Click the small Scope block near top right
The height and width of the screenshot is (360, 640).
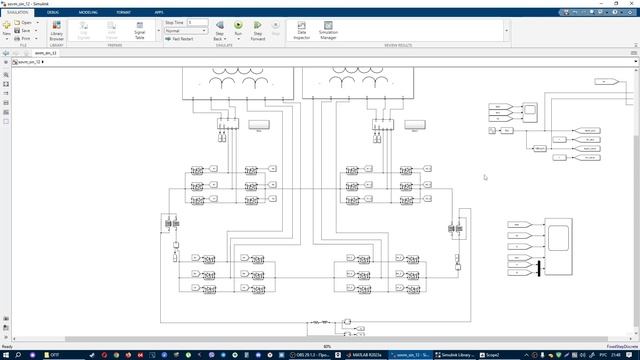[x=530, y=112]
